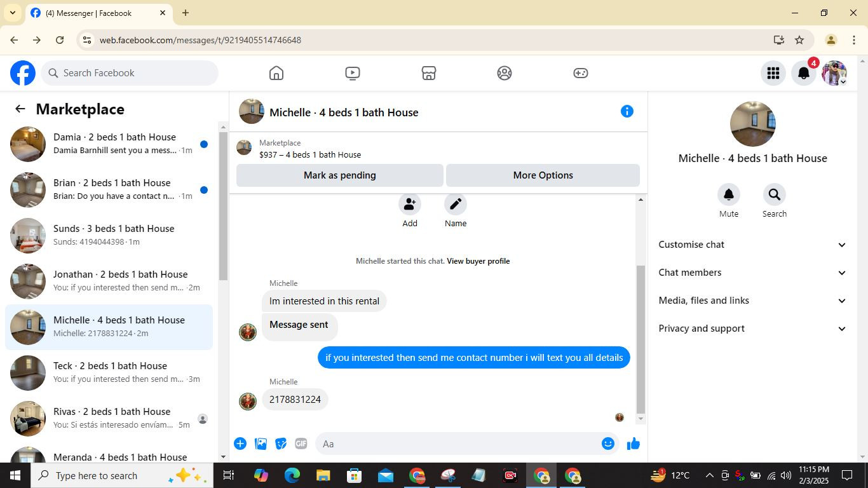
Task: Click the $937 – 4 beds listing link
Action: tap(310, 154)
